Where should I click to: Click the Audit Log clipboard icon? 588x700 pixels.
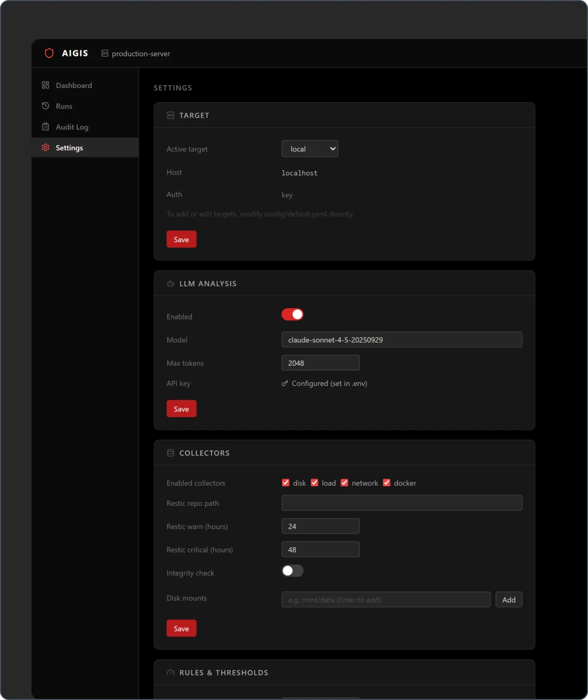[46, 126]
